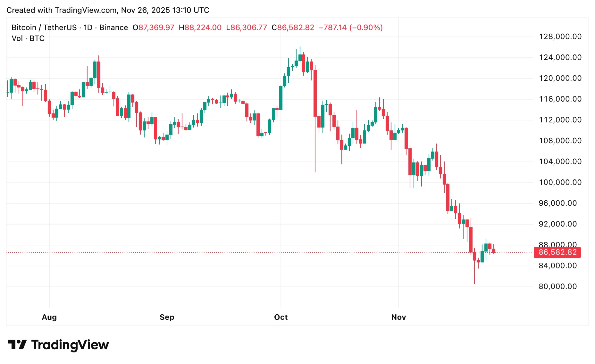Click the high price value 88,224.00
Viewport: 595px width, 364px height.
(203, 28)
